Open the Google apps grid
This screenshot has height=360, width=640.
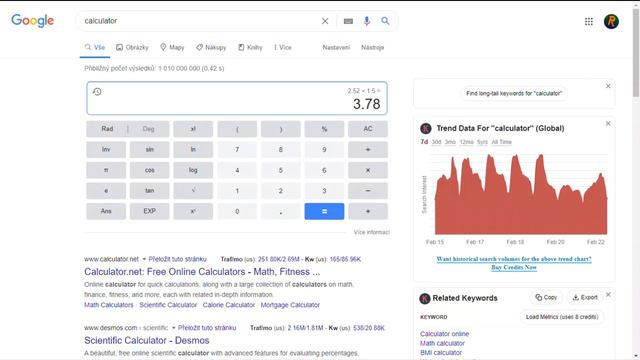pyautogui.click(x=589, y=21)
